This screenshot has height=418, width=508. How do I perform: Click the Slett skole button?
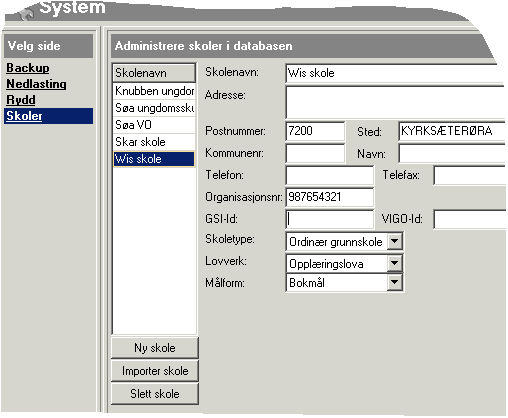(x=155, y=394)
